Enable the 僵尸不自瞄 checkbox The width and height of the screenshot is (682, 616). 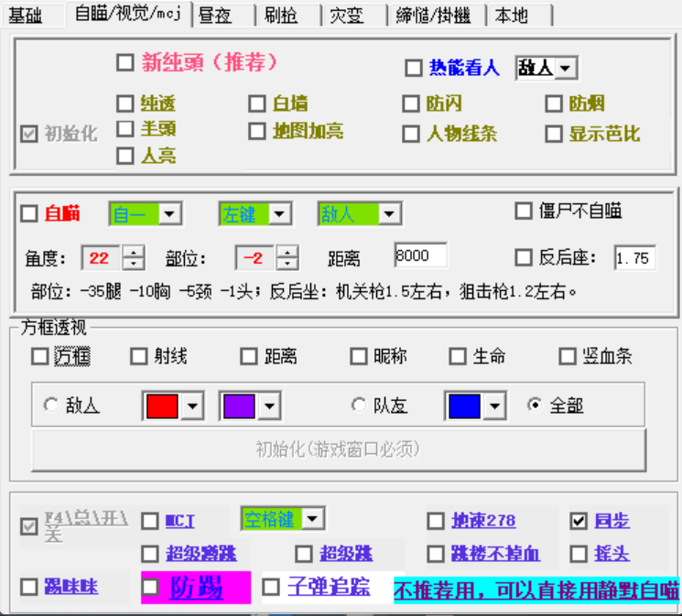coord(524,211)
